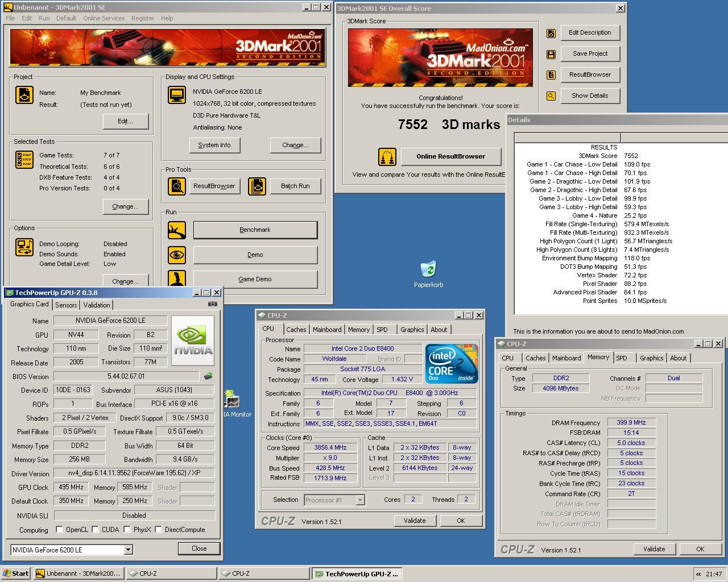
Task: Click the Core Speed value field
Action: [330, 448]
